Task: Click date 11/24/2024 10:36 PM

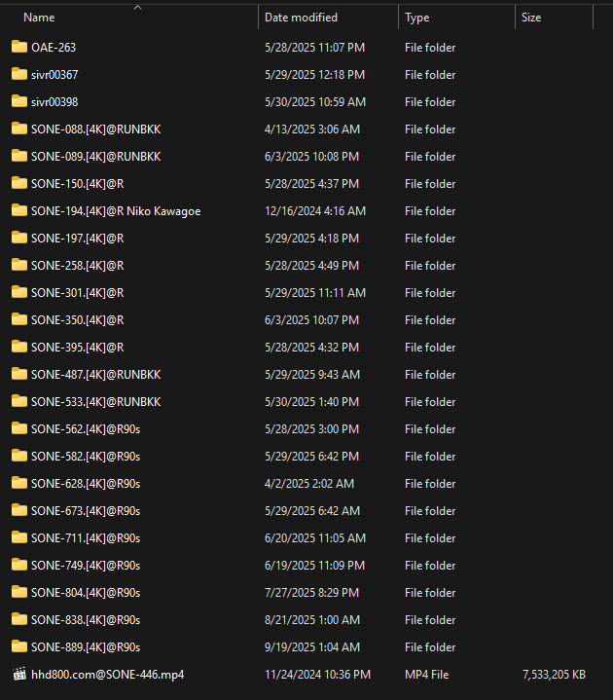Action: (317, 674)
